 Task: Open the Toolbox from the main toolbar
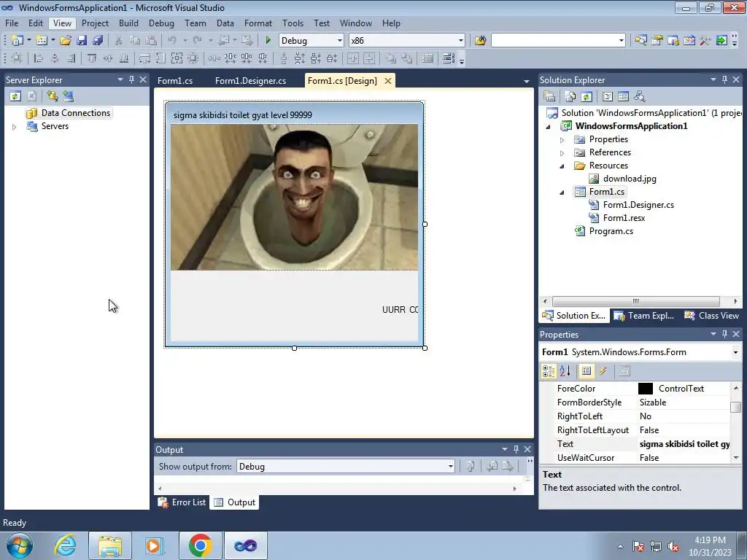[x=705, y=41]
